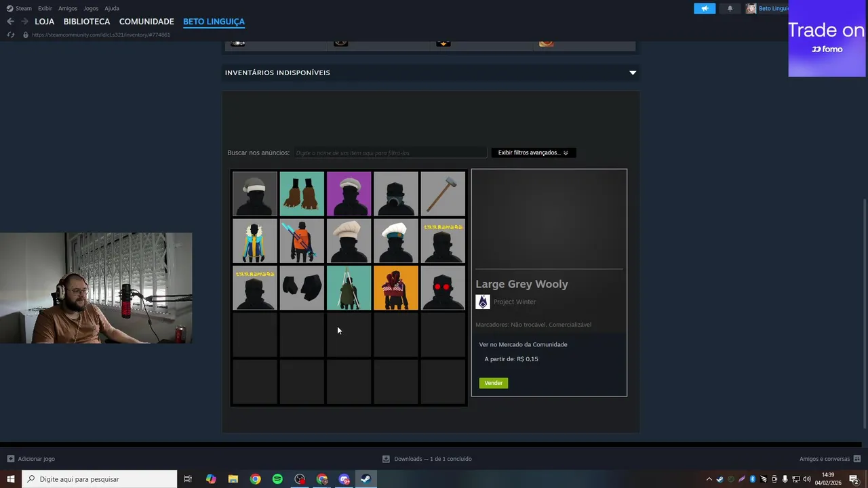
Task: Select the white captain hat item
Action: 396,241
